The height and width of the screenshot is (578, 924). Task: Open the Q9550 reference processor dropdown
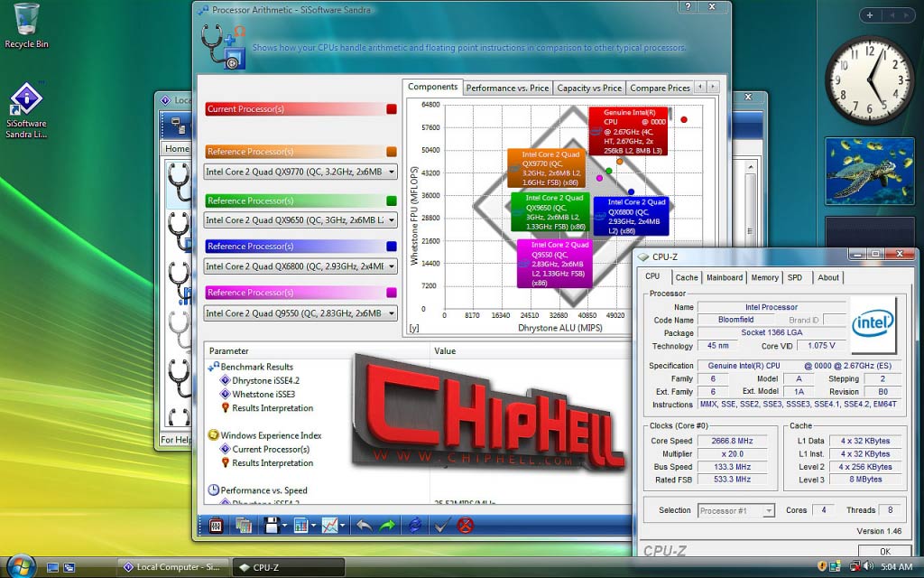300,313
